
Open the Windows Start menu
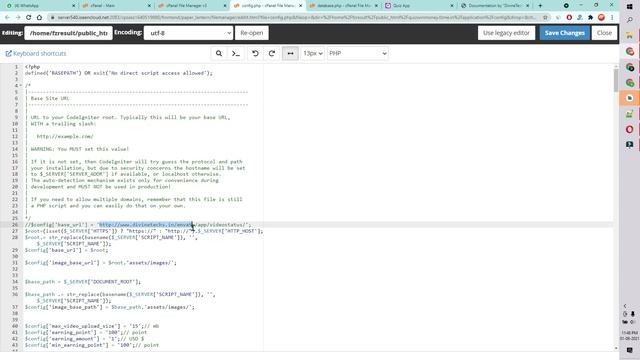click(x=629, y=7)
